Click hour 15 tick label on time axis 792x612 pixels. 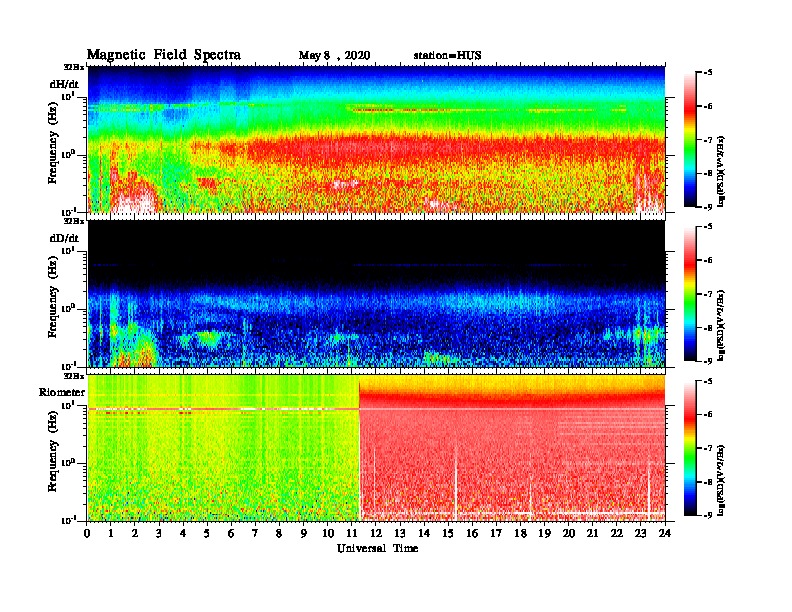point(448,533)
